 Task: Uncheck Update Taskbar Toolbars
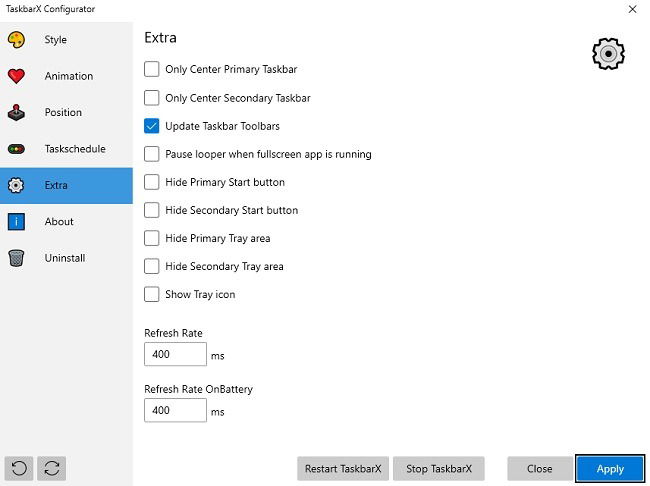(151, 126)
